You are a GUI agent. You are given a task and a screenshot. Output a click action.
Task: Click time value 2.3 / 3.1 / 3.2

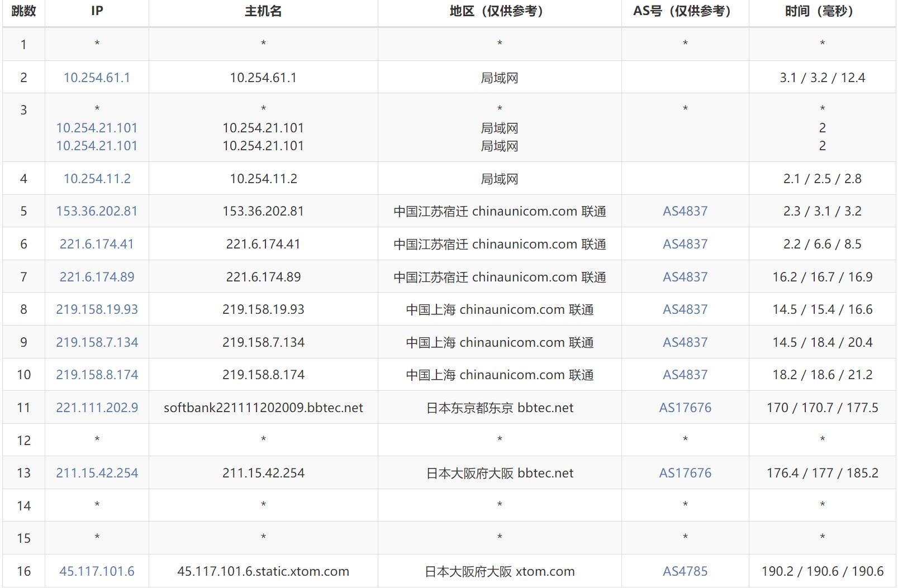tap(822, 211)
